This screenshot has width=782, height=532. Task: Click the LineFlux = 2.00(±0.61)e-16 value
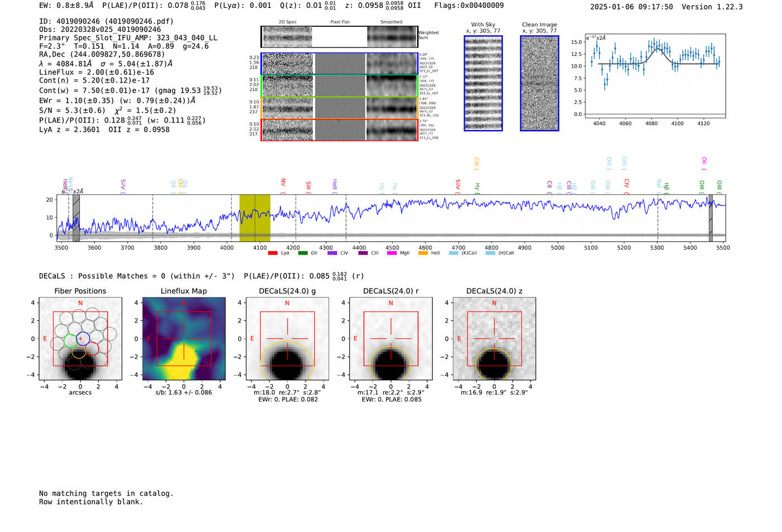(x=97, y=73)
